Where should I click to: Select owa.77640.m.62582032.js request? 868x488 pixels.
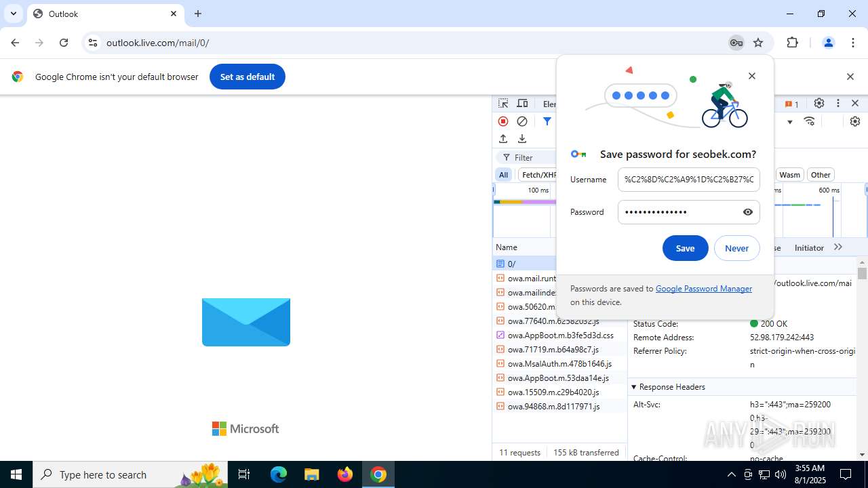click(x=559, y=321)
